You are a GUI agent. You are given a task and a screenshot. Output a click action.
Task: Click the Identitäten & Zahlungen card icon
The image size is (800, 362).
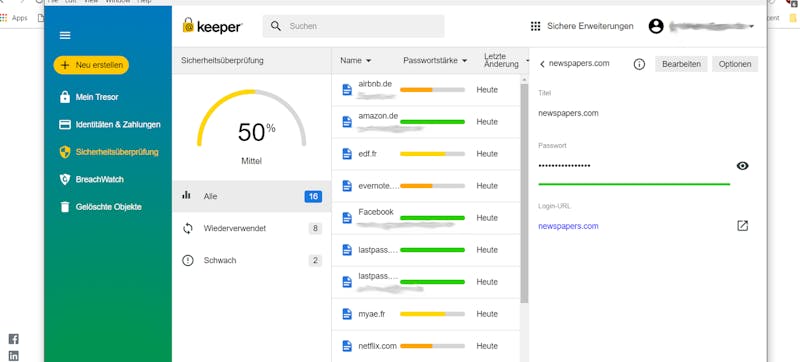[x=65, y=124]
